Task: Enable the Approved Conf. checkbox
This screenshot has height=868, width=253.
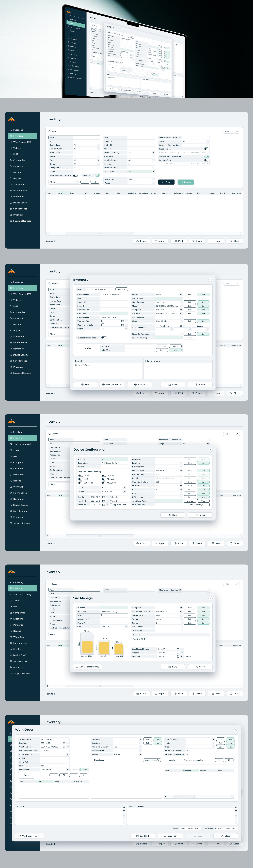Action: point(111,505)
